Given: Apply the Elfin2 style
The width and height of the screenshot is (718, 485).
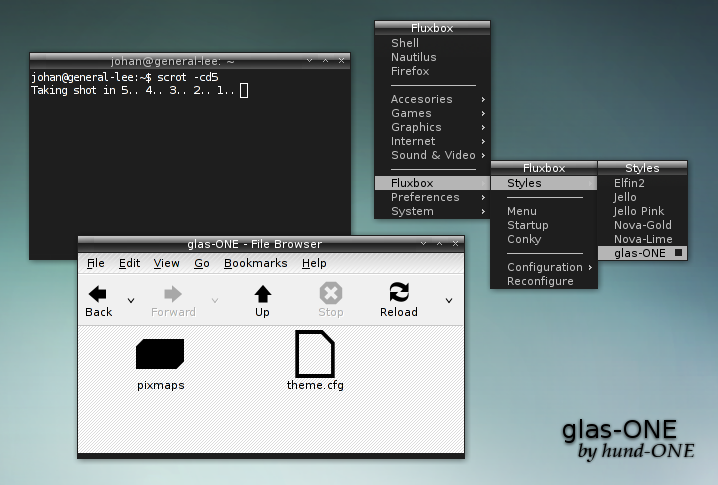Looking at the screenshot, I should tap(642, 183).
